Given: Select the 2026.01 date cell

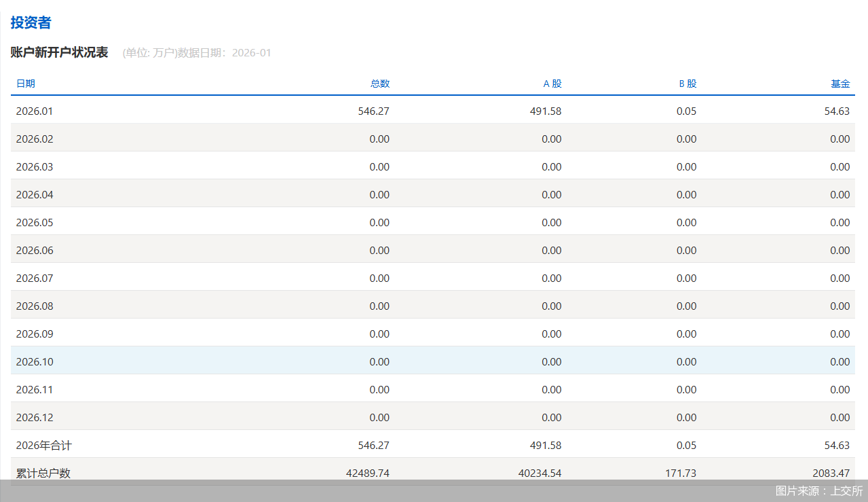Looking at the screenshot, I should tap(35, 111).
